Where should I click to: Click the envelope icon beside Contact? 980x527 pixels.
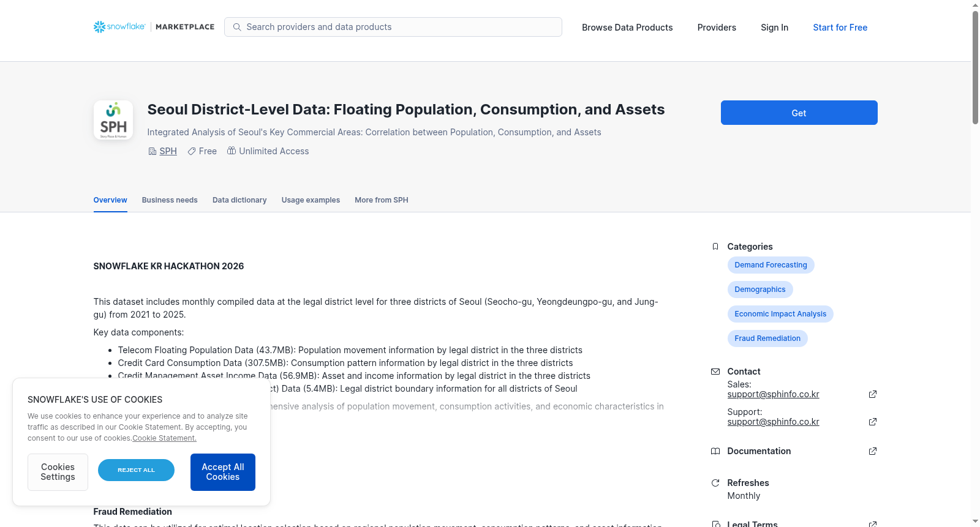point(715,372)
